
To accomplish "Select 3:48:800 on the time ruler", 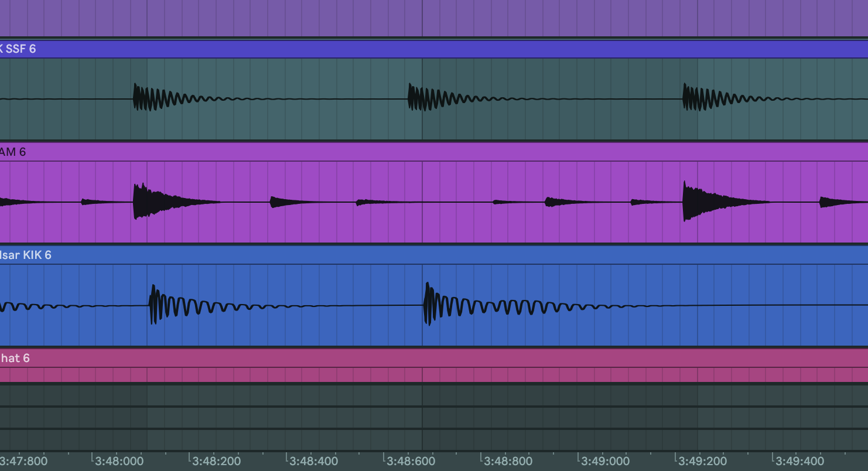I will click(x=508, y=461).
